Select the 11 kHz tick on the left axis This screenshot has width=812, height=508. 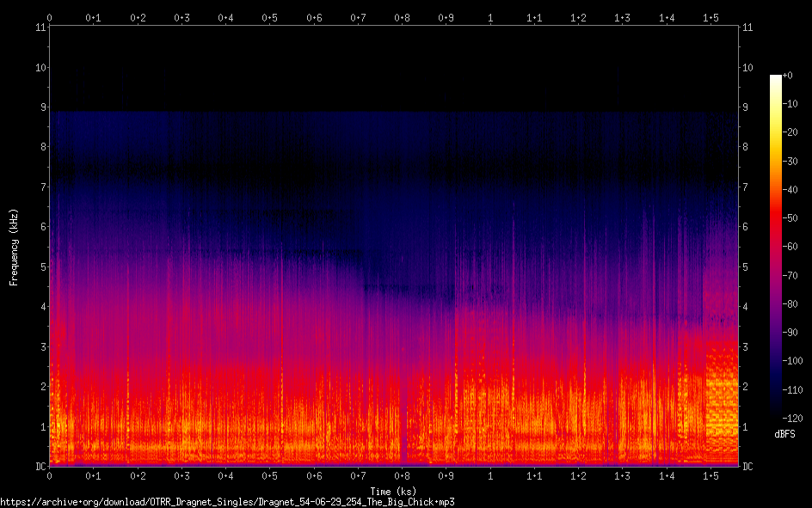point(40,28)
